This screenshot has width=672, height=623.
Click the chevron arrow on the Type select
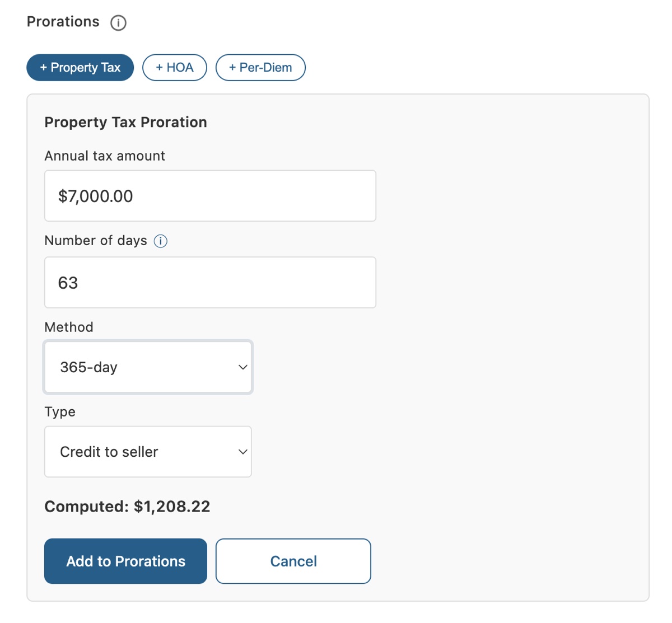tap(242, 452)
